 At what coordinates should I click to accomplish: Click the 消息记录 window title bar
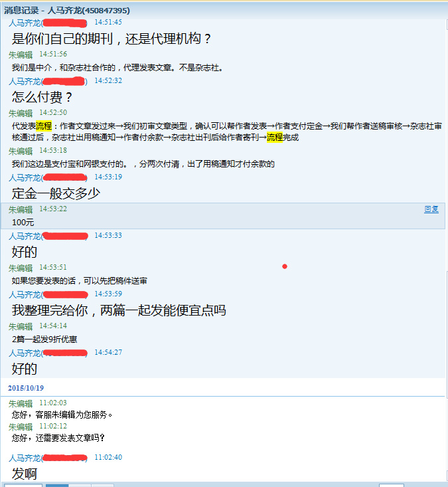224,10
